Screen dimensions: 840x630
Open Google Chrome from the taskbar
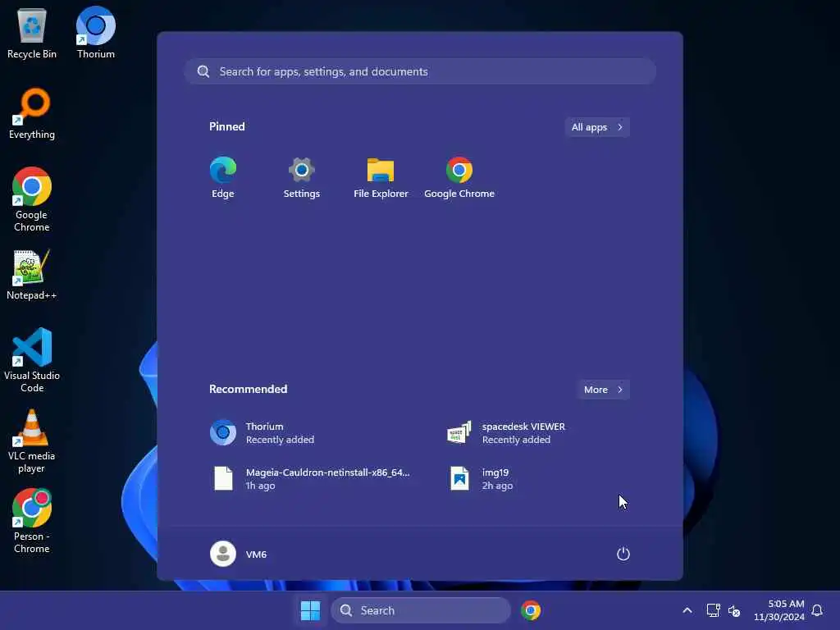(x=531, y=610)
